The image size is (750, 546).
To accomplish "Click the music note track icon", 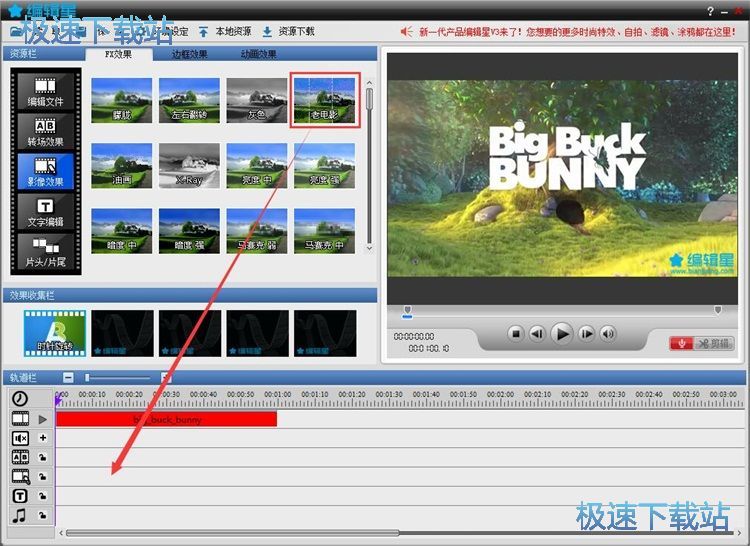I will click(x=20, y=515).
